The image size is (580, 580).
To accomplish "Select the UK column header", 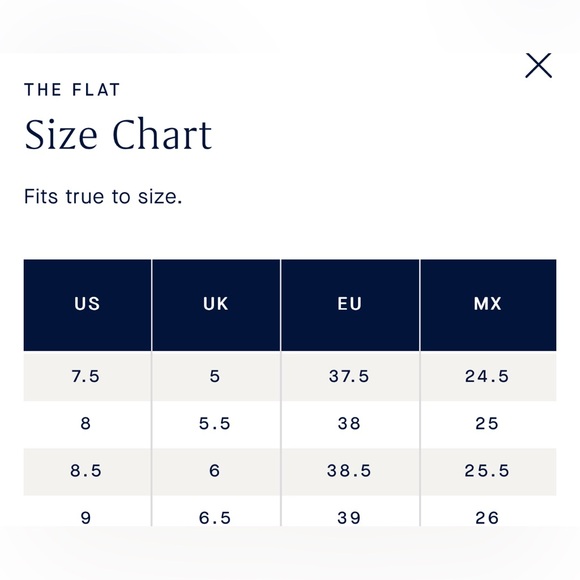I will click(216, 305).
